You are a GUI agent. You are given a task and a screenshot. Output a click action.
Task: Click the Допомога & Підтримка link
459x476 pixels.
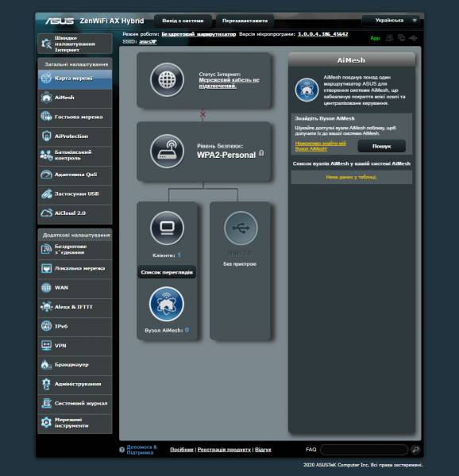point(142,450)
